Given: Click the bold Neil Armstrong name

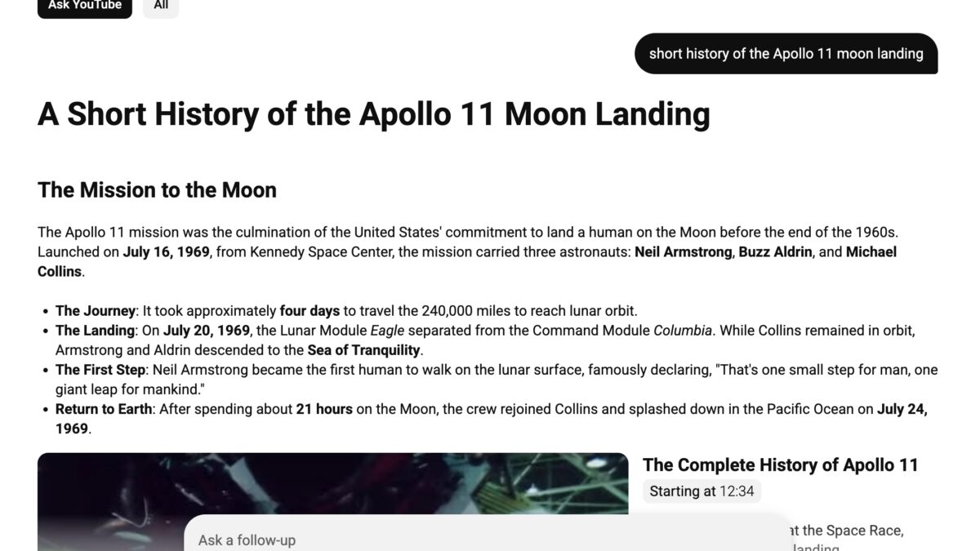Looking at the screenshot, I should click(683, 252).
